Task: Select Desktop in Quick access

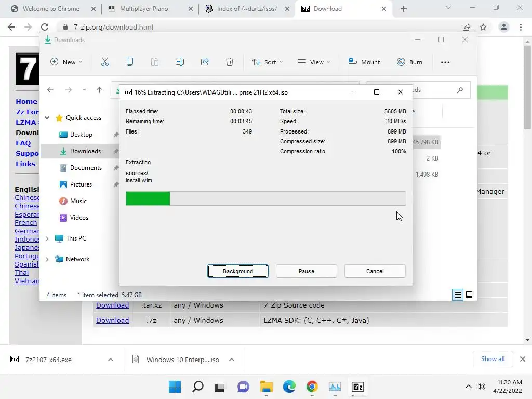Action: point(81,135)
